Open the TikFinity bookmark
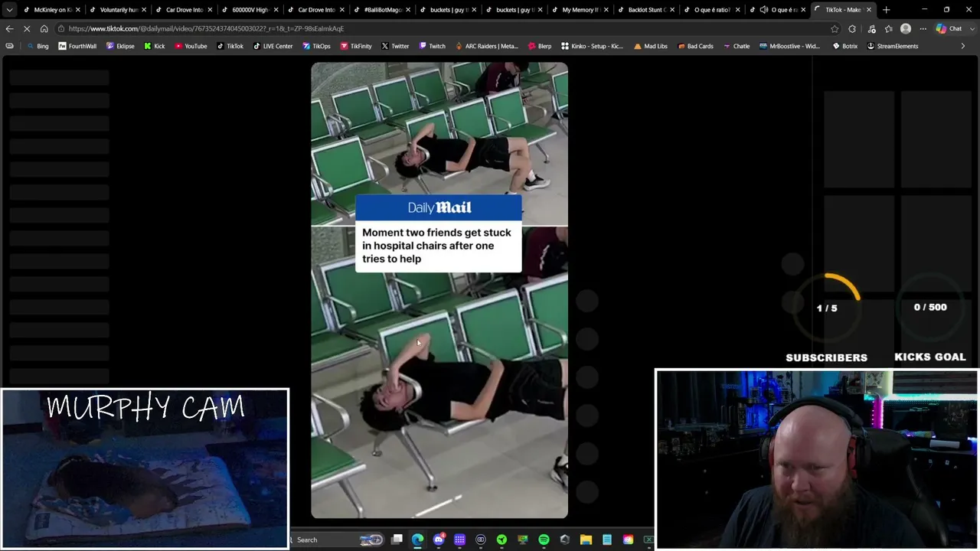 click(x=356, y=46)
